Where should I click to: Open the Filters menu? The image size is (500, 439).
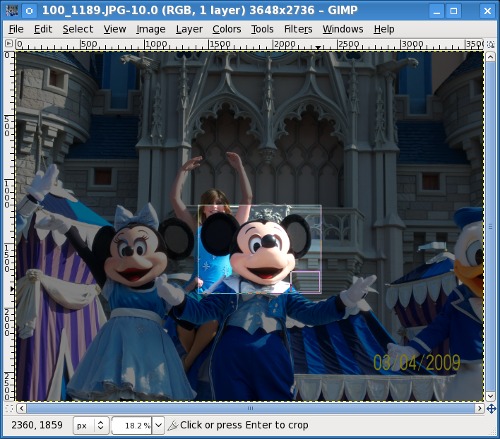coord(298,29)
